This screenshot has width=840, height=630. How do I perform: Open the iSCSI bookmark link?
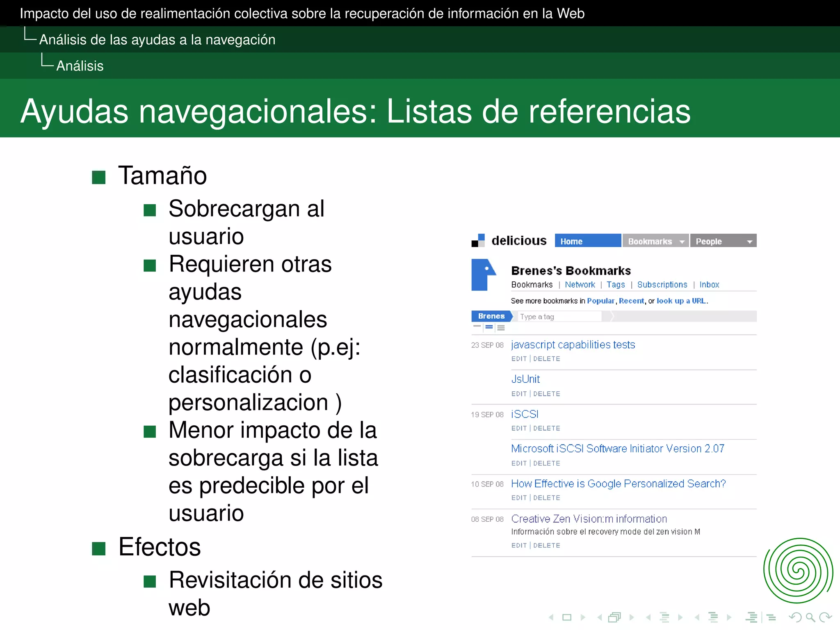(525, 414)
